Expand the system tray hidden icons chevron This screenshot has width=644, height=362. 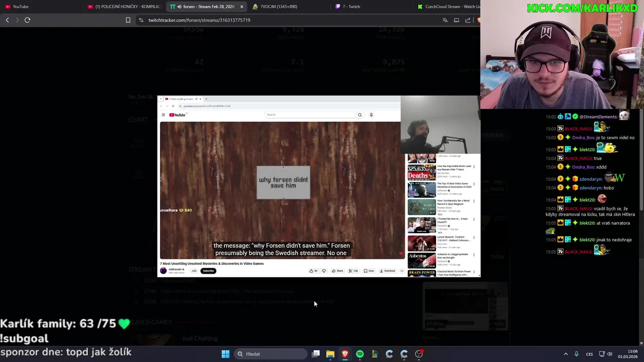566,354
